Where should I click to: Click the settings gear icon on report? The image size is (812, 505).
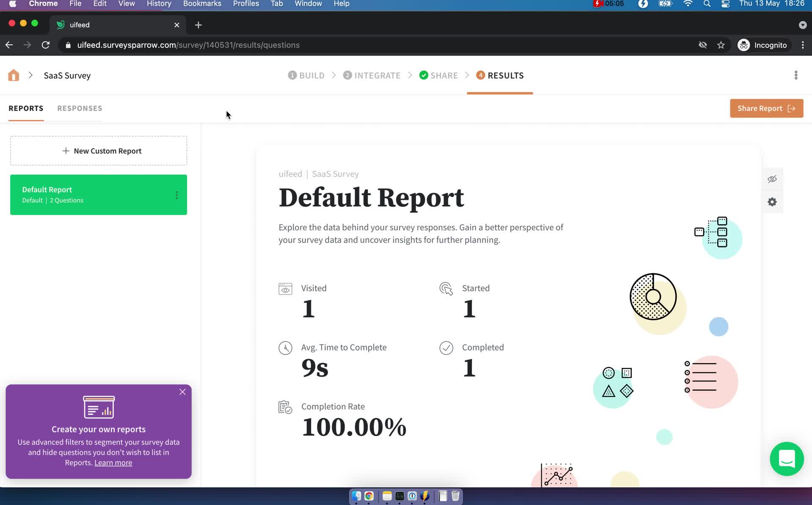pos(772,203)
